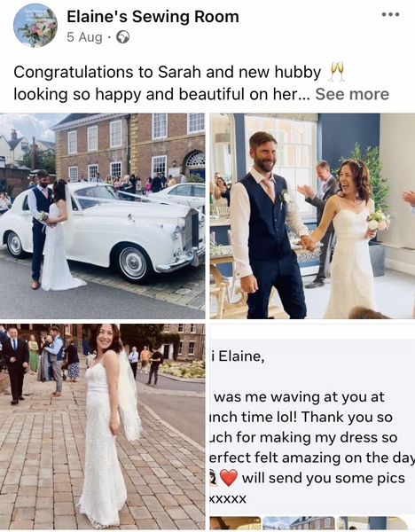
Task: Open the bride on brick pavement photo
Action: [102, 426]
